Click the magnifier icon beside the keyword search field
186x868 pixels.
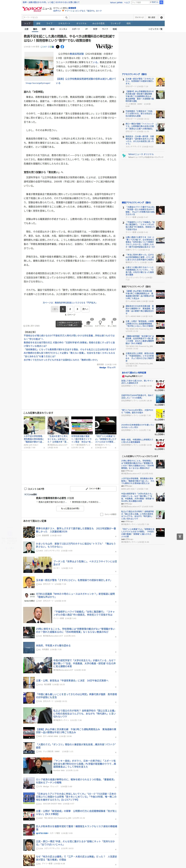click(66, 18)
